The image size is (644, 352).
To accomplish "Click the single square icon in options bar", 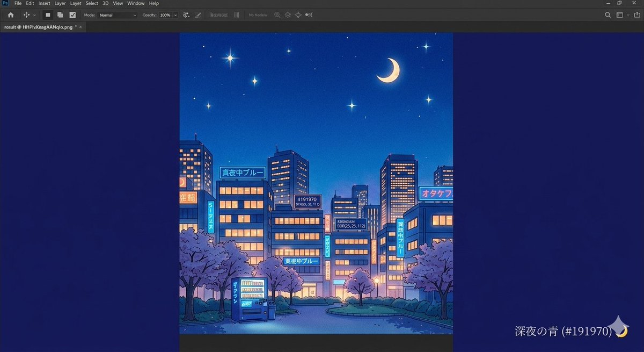I will point(48,15).
